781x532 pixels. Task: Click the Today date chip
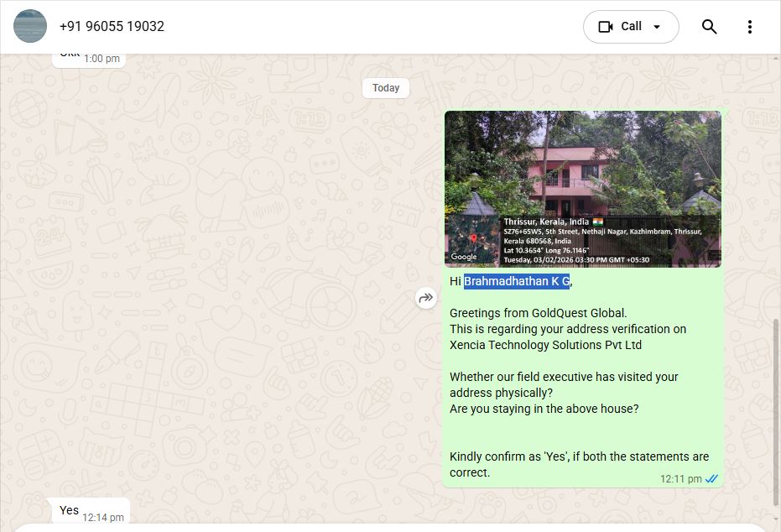point(386,88)
